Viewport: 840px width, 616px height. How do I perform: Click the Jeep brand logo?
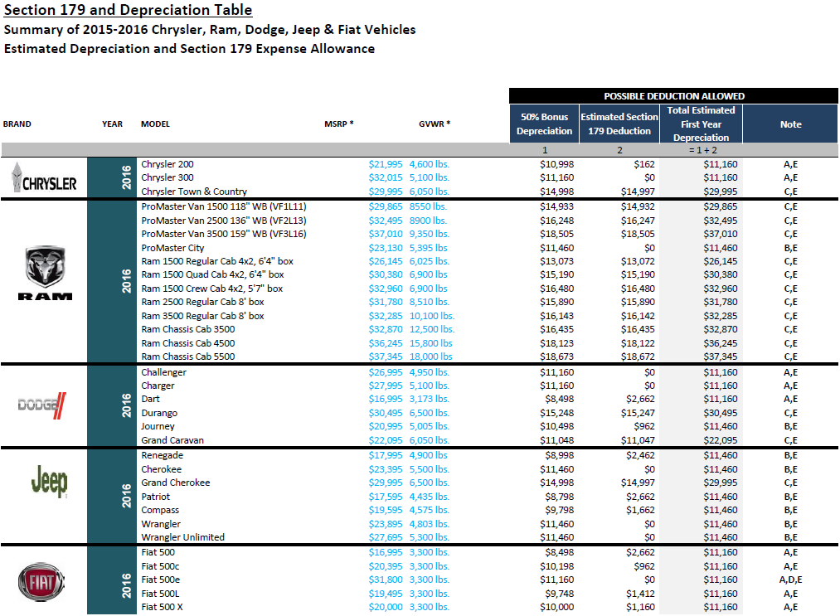point(49,481)
